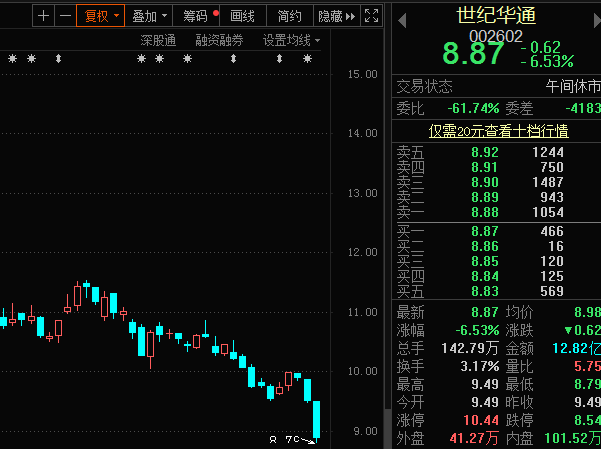Click the 深股通 tag label
Viewport: 601px width, 449px height.
click(x=157, y=40)
